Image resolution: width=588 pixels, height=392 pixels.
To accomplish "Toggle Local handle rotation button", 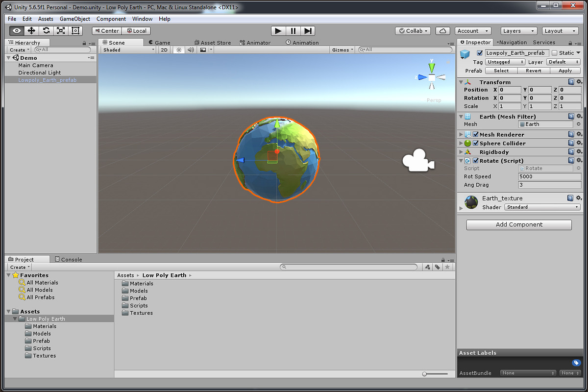I will 136,31.
